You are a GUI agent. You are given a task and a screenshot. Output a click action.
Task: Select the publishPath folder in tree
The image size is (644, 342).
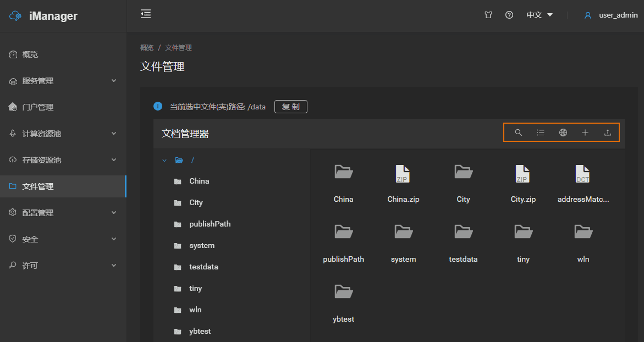coord(210,224)
